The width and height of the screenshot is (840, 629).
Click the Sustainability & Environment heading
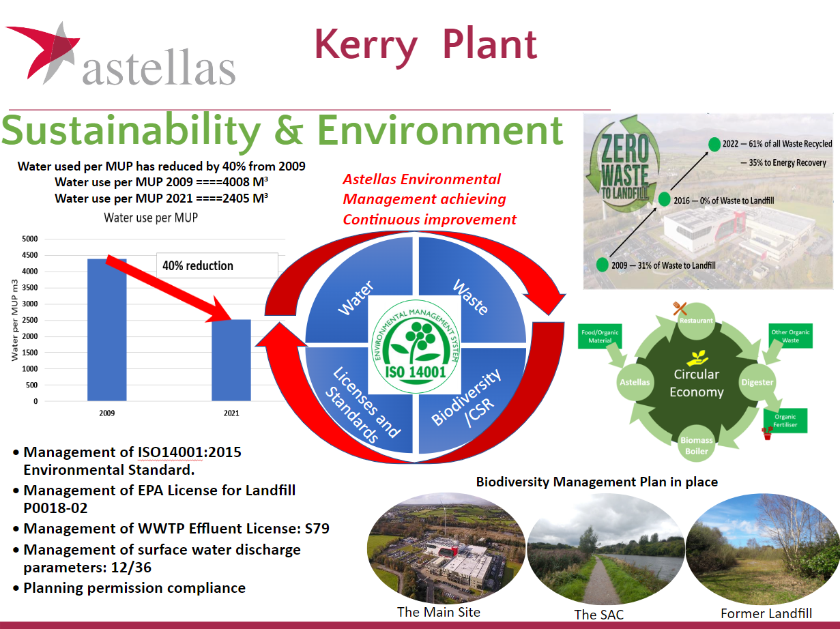point(283,130)
